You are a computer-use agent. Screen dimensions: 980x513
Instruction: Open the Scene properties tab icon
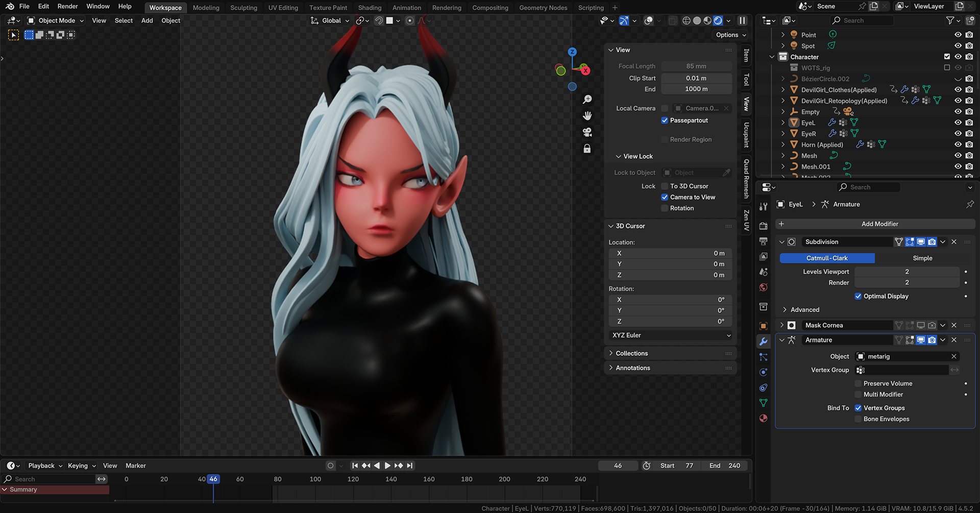764,272
